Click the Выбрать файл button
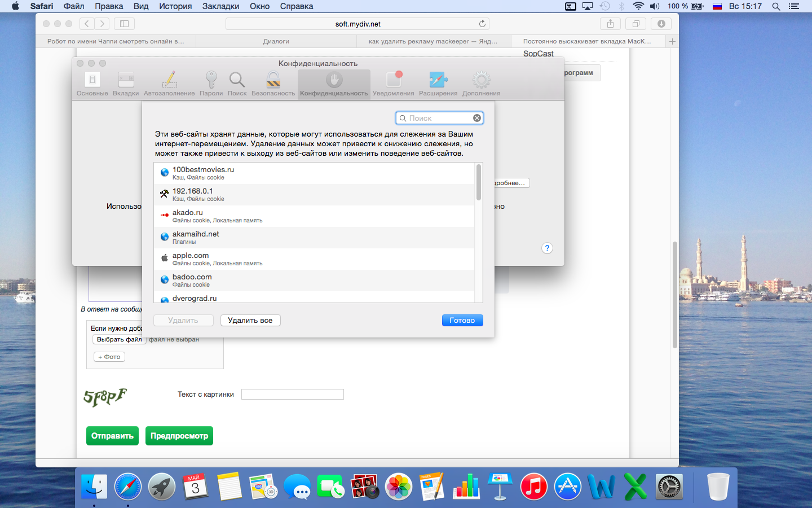Viewport: 812px width, 508px height. (x=119, y=339)
